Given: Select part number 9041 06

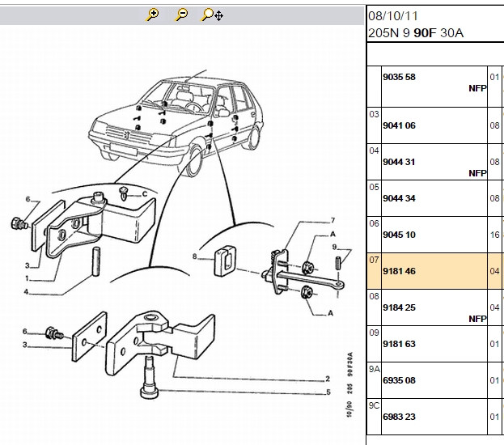Looking at the screenshot, I should coord(399,125).
